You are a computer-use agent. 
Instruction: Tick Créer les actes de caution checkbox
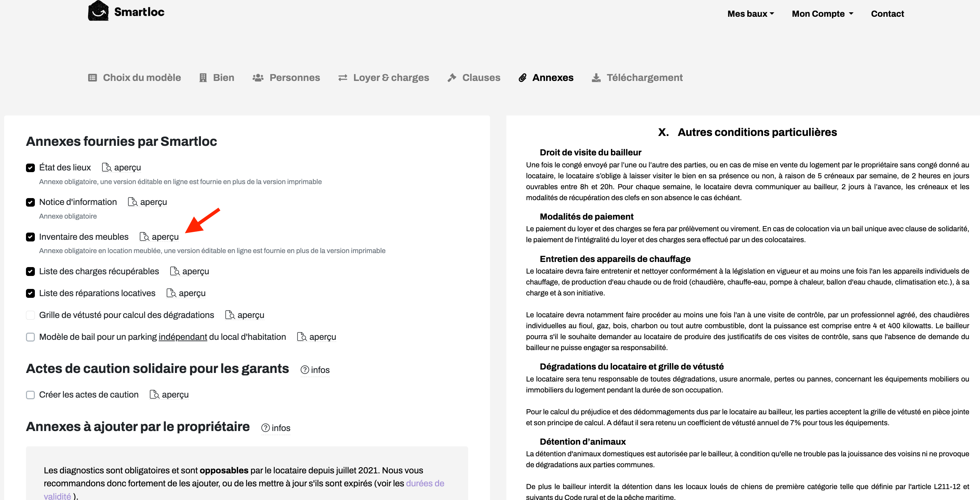coord(30,395)
